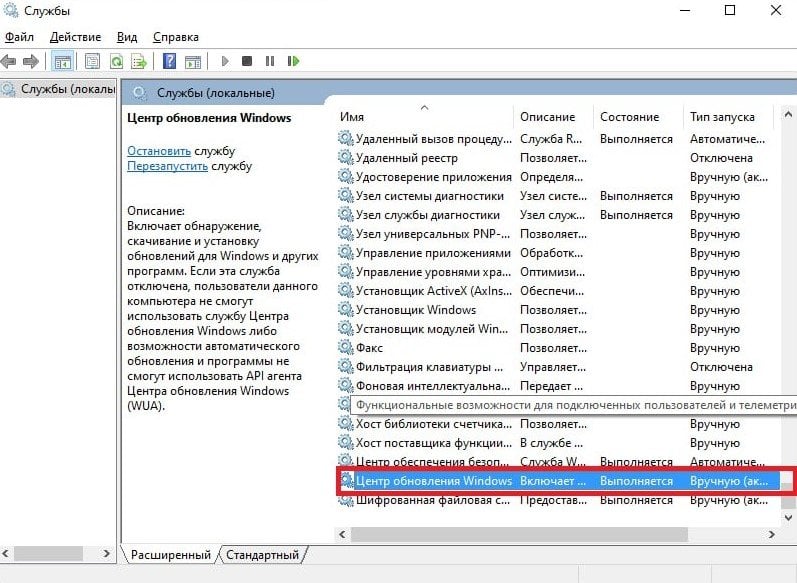Click the Restart service icon
This screenshot has height=583, width=797.
[293, 62]
